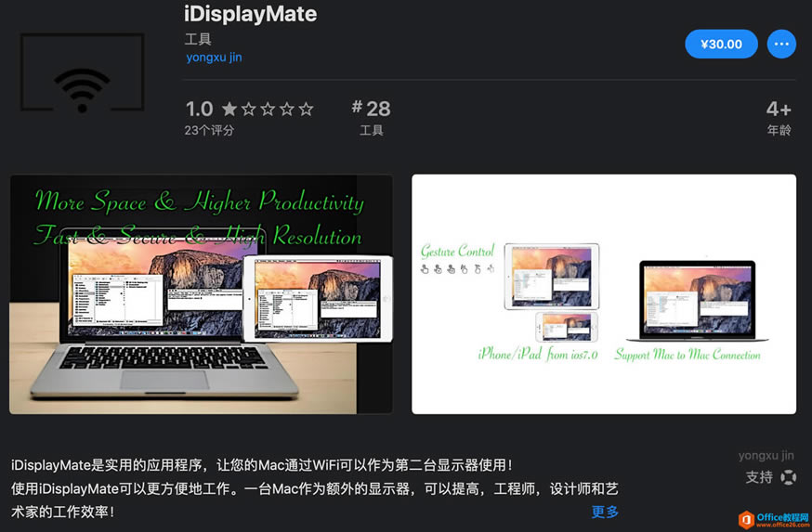Expand description with 更多 link
The image size is (812, 532).
click(x=605, y=512)
